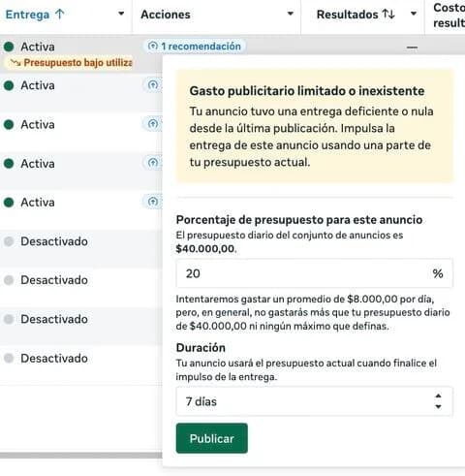Viewport: 465px width, 476px height.
Task: Open the '7 días' duration dropdown
Action: point(315,401)
